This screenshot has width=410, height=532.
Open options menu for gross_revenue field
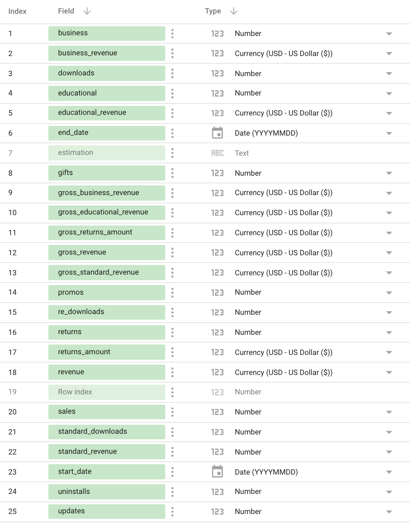coord(173,253)
